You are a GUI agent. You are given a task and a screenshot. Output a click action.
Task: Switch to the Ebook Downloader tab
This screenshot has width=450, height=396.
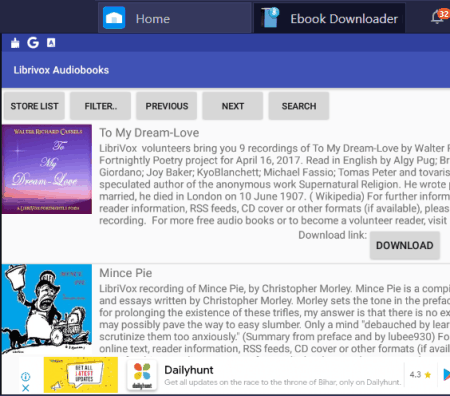pos(329,18)
